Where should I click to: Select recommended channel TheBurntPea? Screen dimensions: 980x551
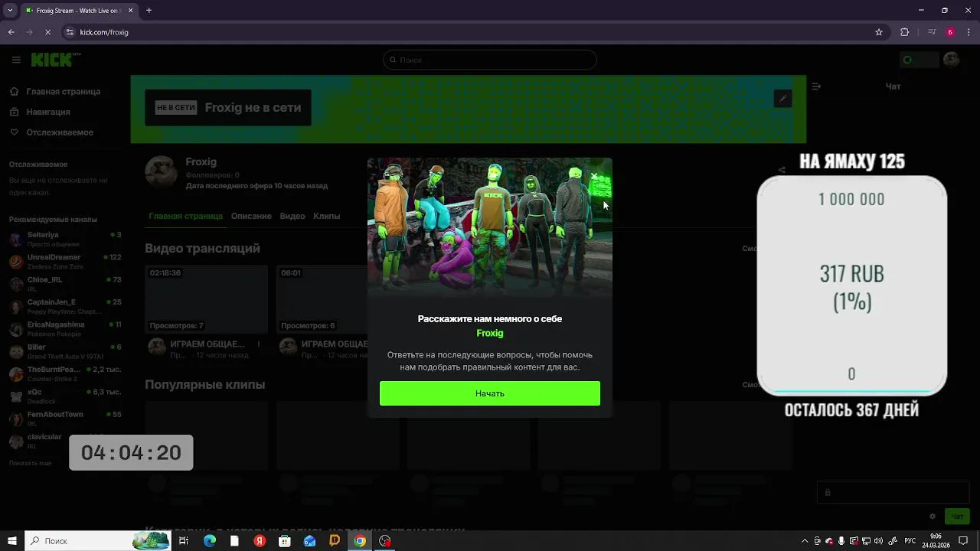tap(65, 373)
